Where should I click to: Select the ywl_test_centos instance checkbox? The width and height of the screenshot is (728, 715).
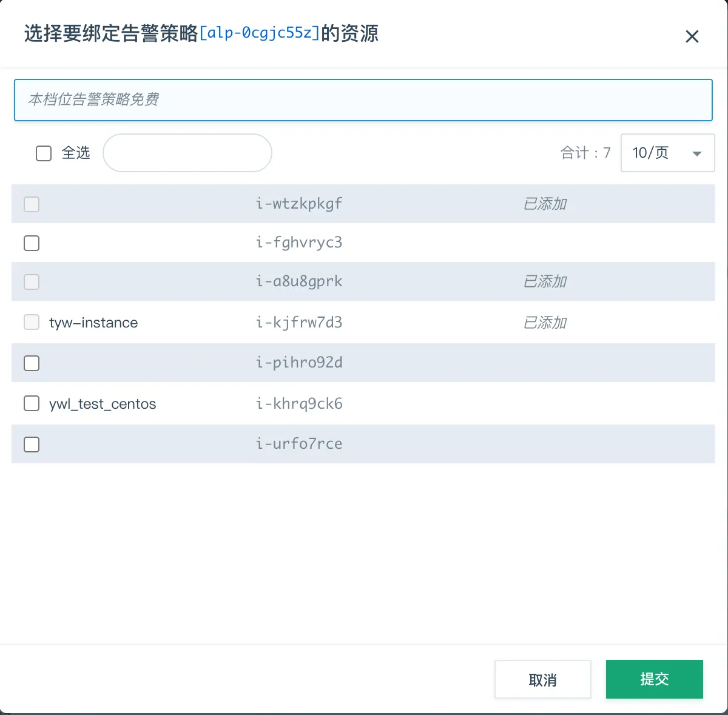point(32,404)
